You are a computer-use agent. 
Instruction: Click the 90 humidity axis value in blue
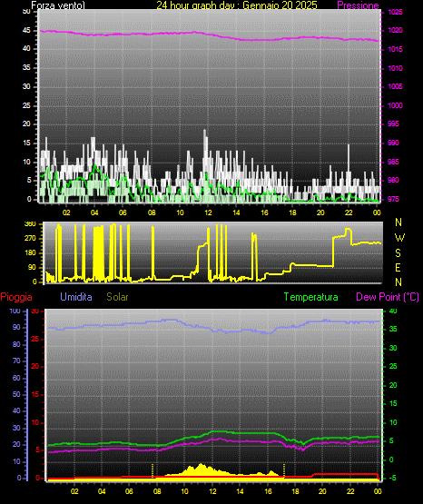tap(16, 327)
